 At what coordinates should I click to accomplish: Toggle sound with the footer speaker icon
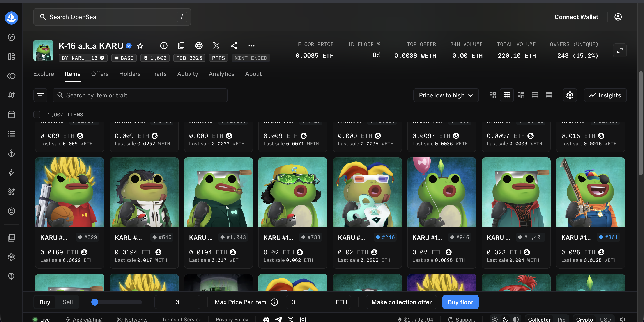click(622, 319)
